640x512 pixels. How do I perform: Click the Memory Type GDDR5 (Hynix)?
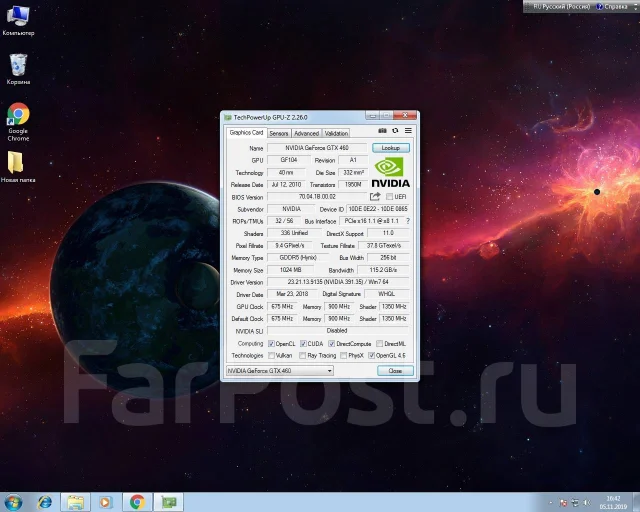[298, 258]
